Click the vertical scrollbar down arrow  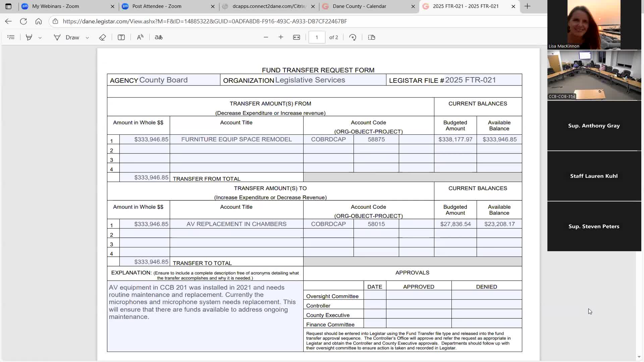639,357
